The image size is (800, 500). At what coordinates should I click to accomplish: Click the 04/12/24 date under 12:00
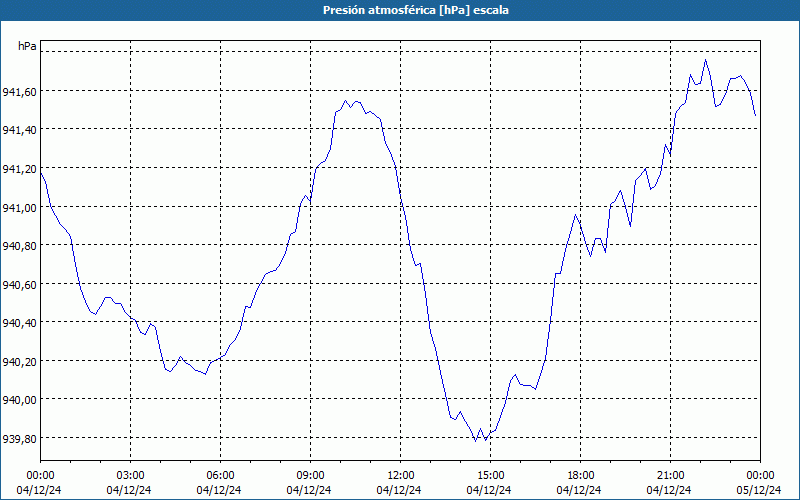pyautogui.click(x=399, y=490)
